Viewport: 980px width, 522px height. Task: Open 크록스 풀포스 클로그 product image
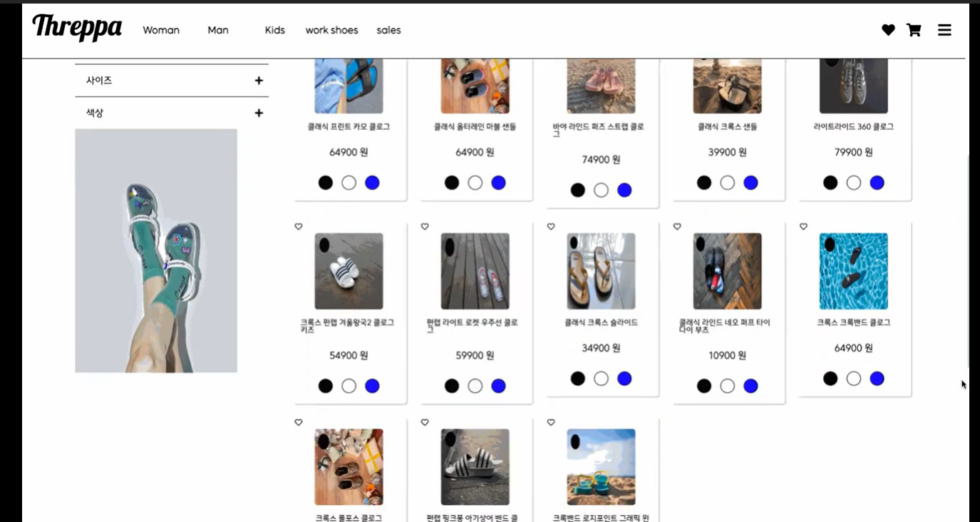click(349, 467)
